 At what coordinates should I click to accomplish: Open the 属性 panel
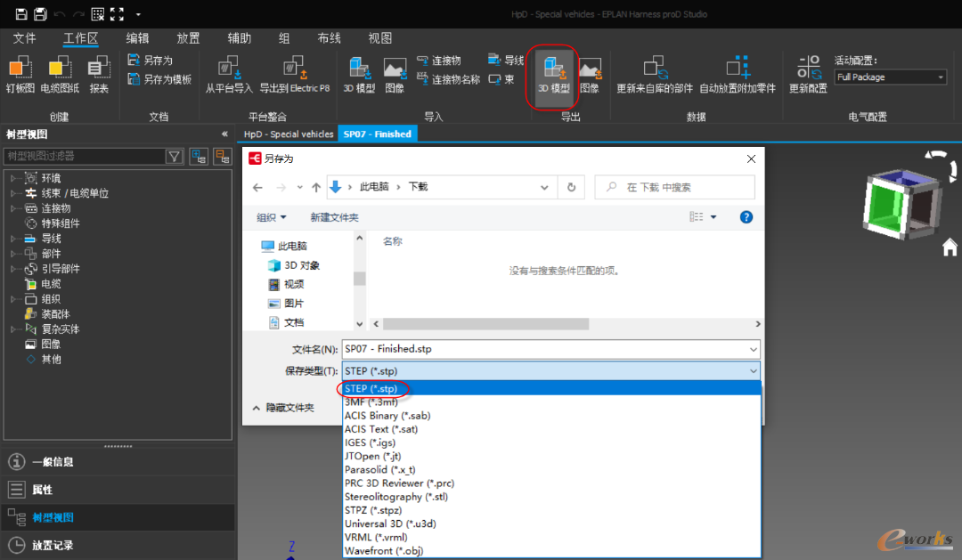118,490
